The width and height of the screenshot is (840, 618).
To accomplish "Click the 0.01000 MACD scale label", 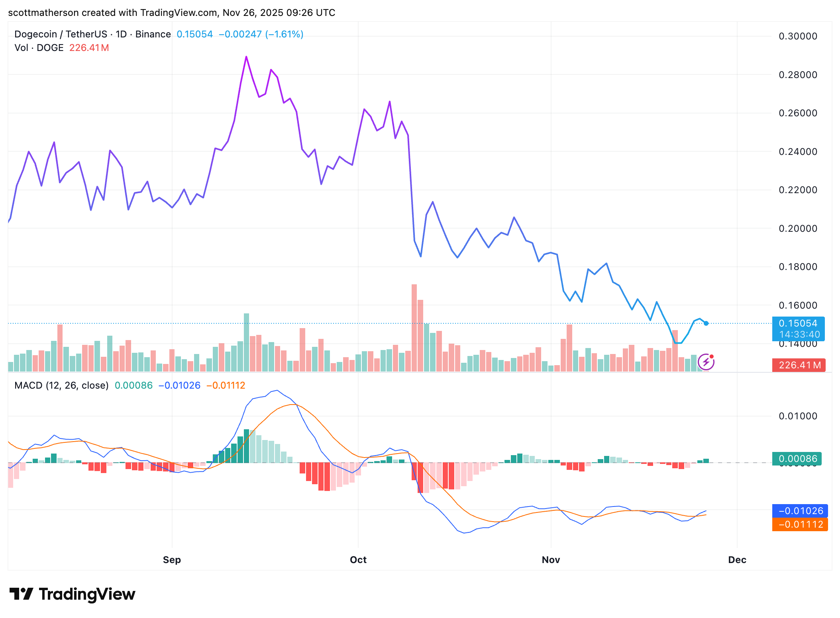I will [x=798, y=416].
